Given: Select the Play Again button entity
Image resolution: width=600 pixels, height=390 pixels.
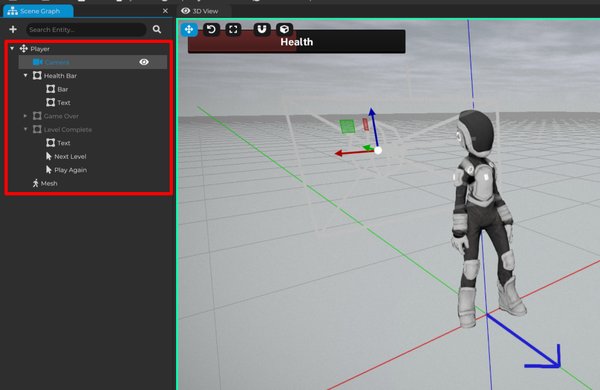Looking at the screenshot, I should [70, 170].
